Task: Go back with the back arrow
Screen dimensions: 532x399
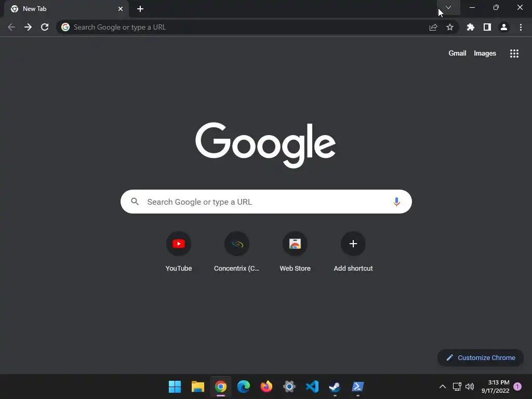Action: (11, 27)
